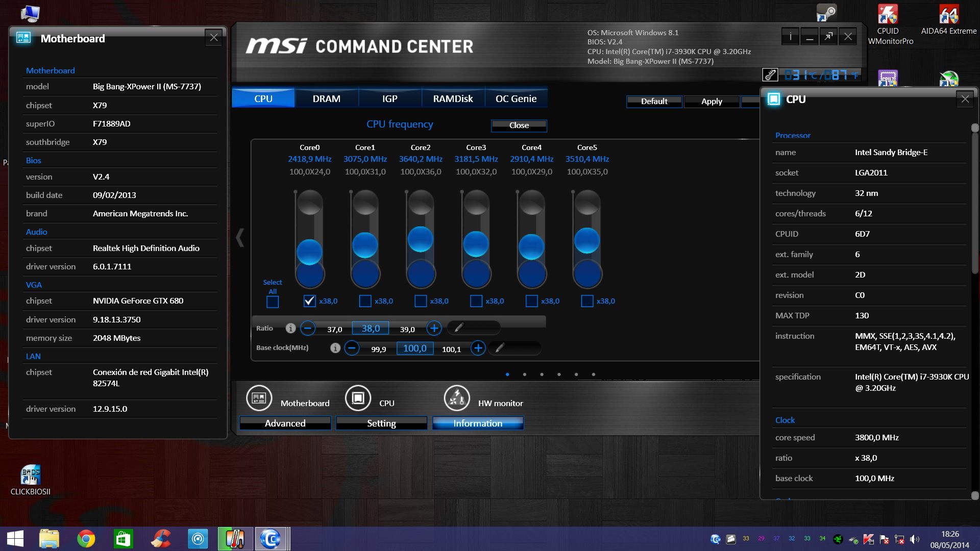This screenshot has height=551, width=980.
Task: Check the Core5 x38,0 checkbox
Action: click(587, 301)
